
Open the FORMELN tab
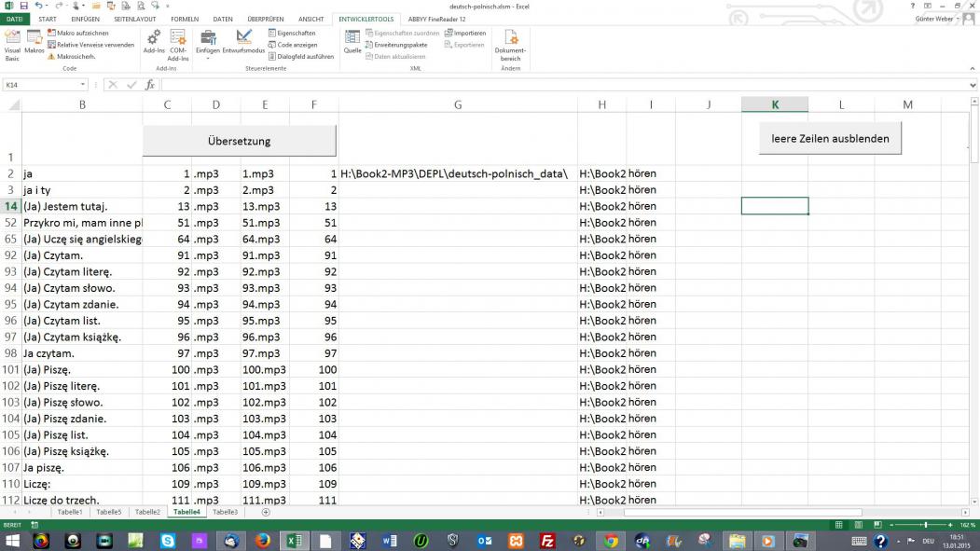coord(185,20)
